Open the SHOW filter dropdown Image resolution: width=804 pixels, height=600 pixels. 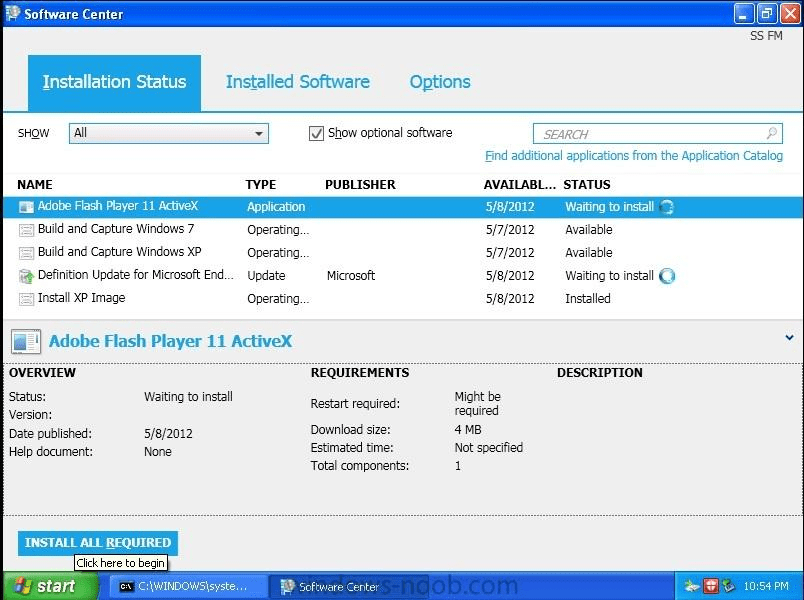[259, 132]
